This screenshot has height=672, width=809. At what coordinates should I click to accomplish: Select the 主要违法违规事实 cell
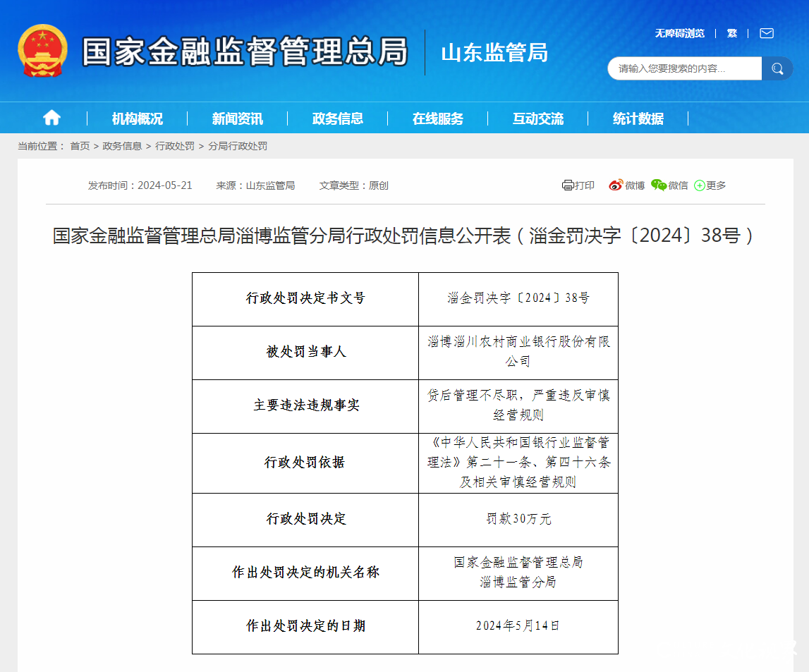tap(305, 406)
